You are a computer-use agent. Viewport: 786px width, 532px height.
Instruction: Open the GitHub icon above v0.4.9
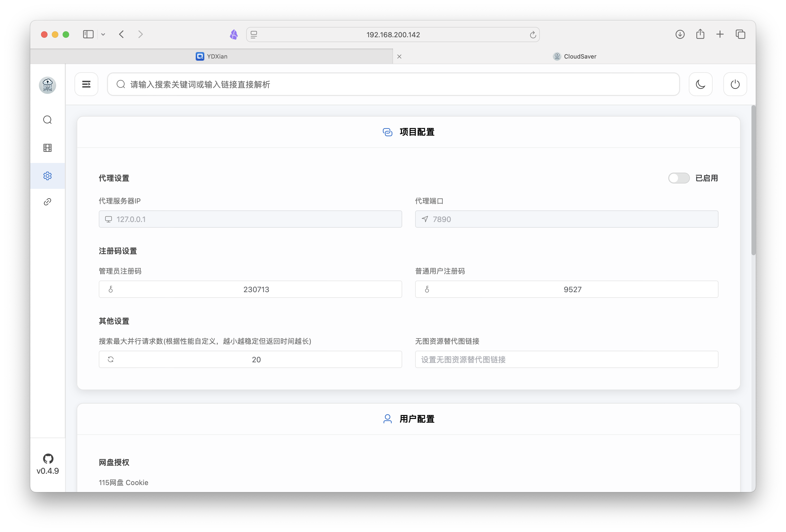(48, 459)
